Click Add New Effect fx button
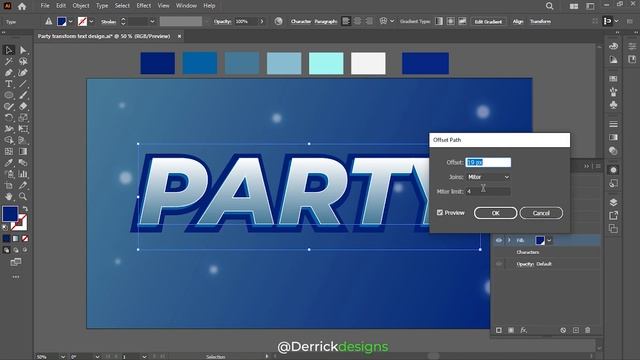 pyautogui.click(x=523, y=330)
